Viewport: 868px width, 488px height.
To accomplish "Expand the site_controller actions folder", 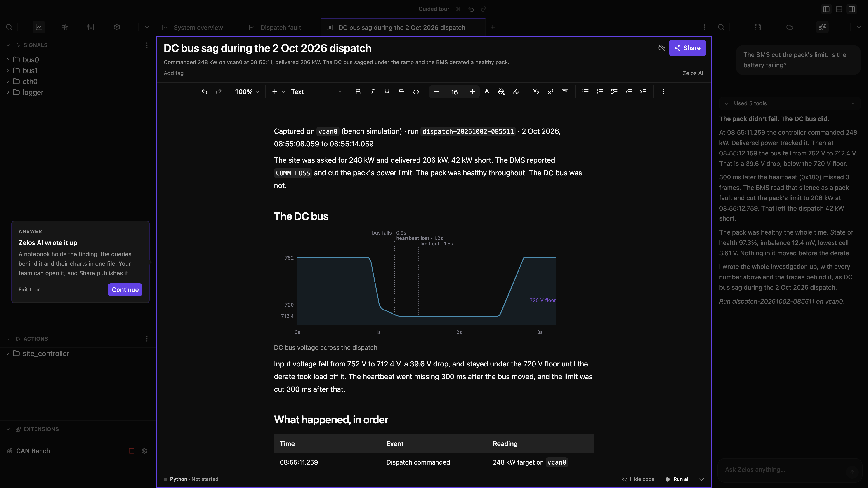I will point(8,353).
